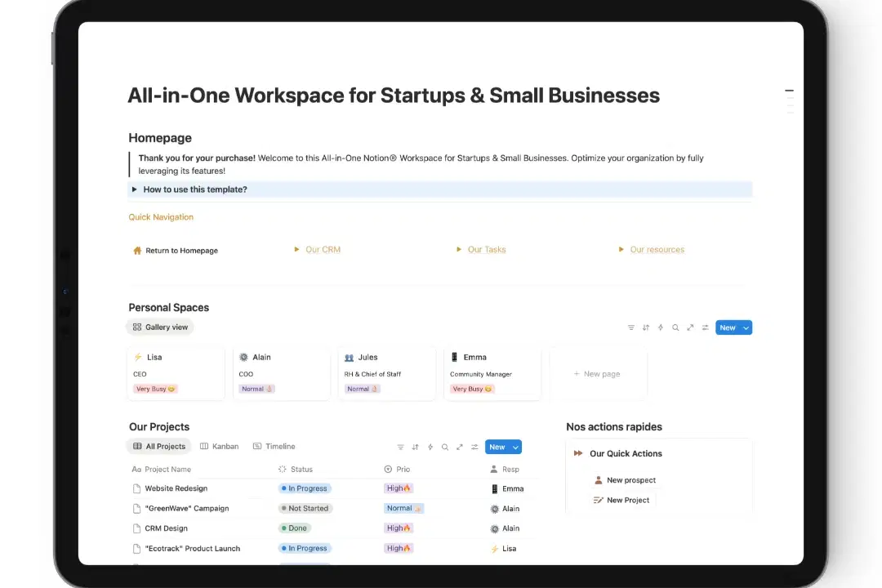Viewport: 882px width, 588px height.
Task: Click the sort icon in Personal Spaces
Action: coord(645,327)
